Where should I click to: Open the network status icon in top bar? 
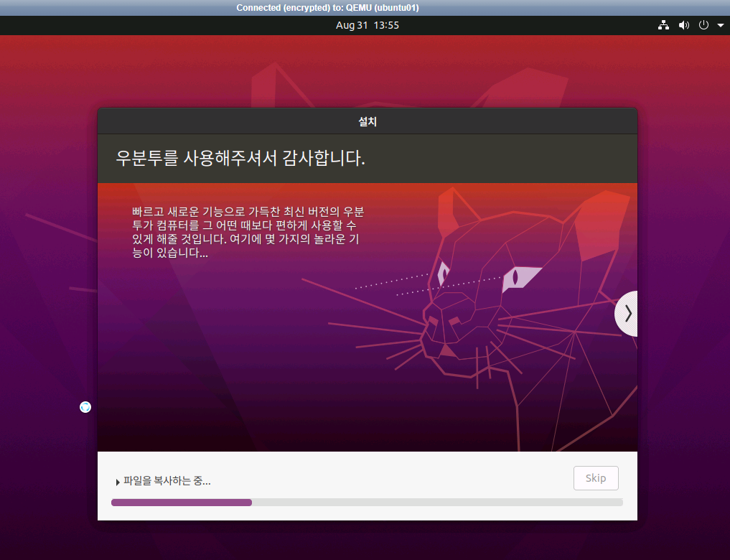(663, 25)
